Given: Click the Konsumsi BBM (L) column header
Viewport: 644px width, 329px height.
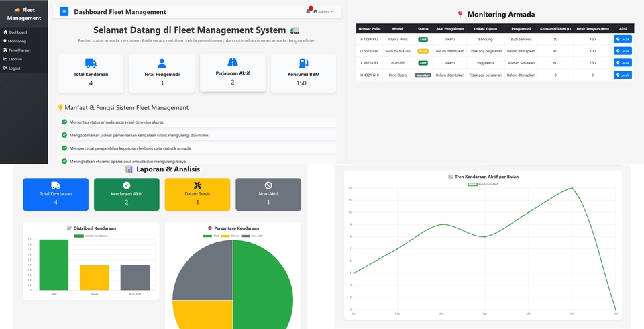Looking at the screenshot, I should pyautogui.click(x=555, y=29).
